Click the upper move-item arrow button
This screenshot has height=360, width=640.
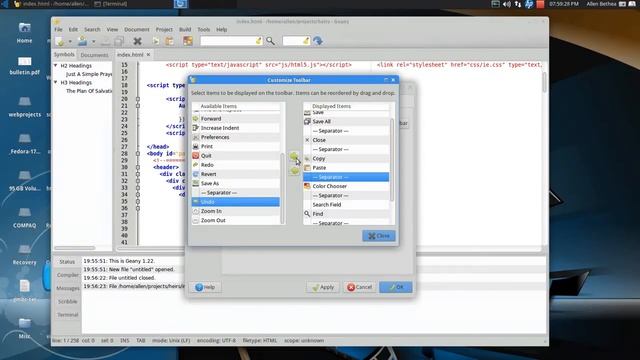(294, 157)
